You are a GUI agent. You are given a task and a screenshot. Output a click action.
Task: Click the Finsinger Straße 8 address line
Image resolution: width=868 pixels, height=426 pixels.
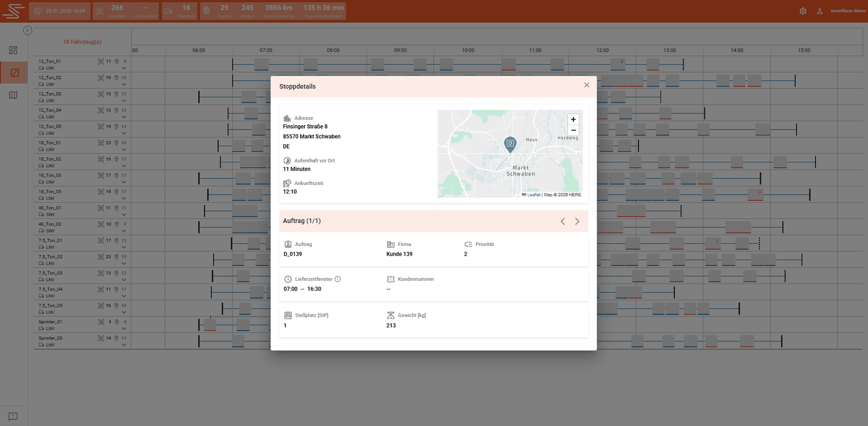coord(305,127)
